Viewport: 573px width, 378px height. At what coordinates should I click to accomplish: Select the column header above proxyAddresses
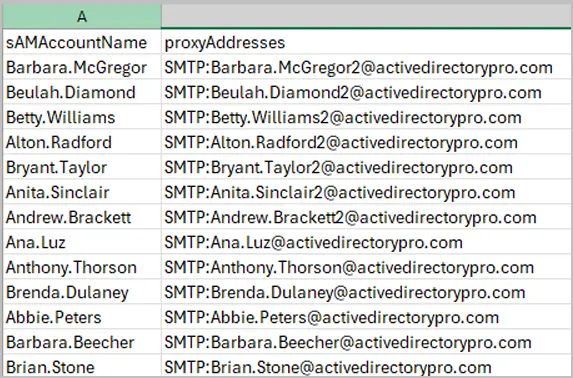point(367,16)
